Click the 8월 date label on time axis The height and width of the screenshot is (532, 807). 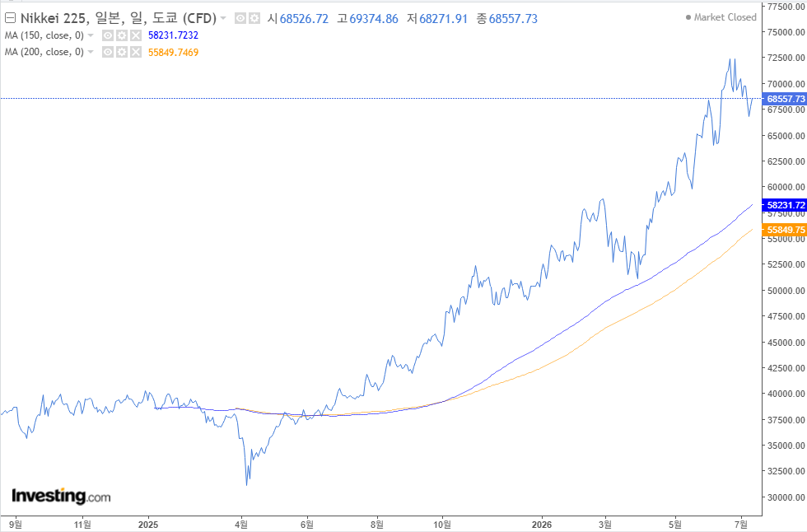tap(377, 525)
